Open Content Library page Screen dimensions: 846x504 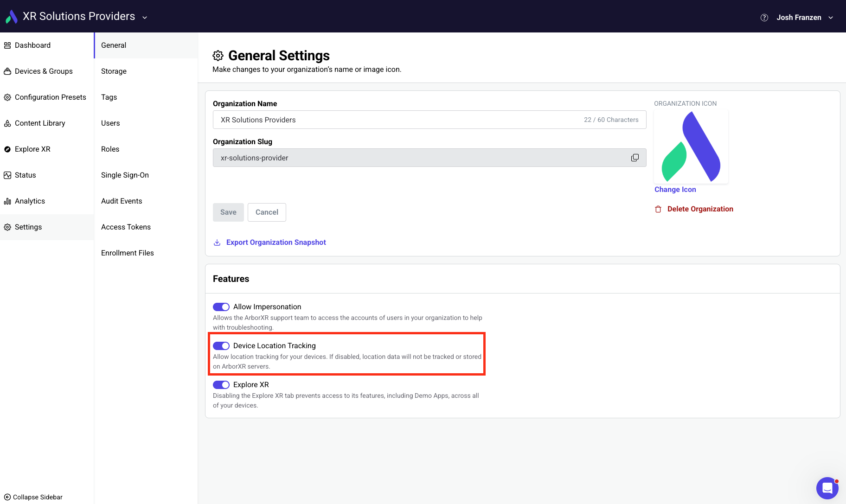tap(47, 123)
